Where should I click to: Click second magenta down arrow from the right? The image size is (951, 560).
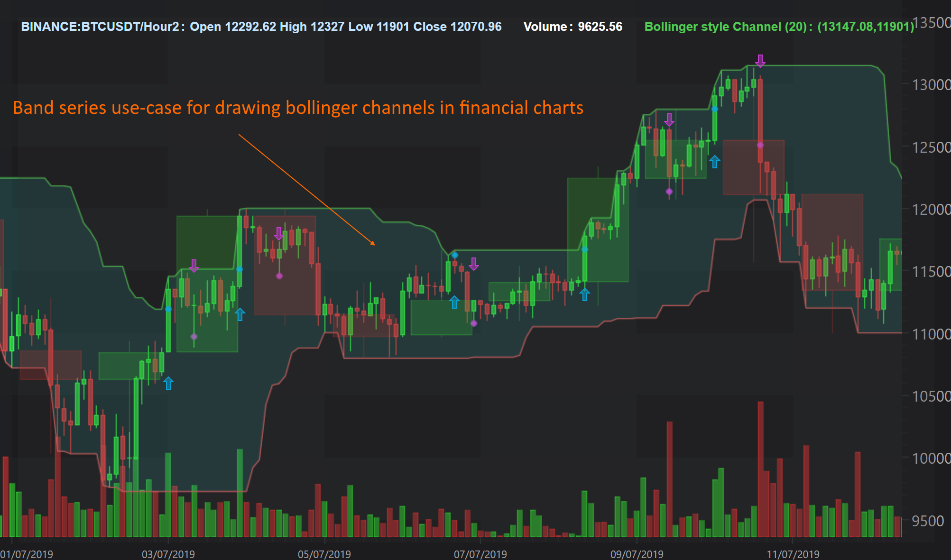pos(669,120)
